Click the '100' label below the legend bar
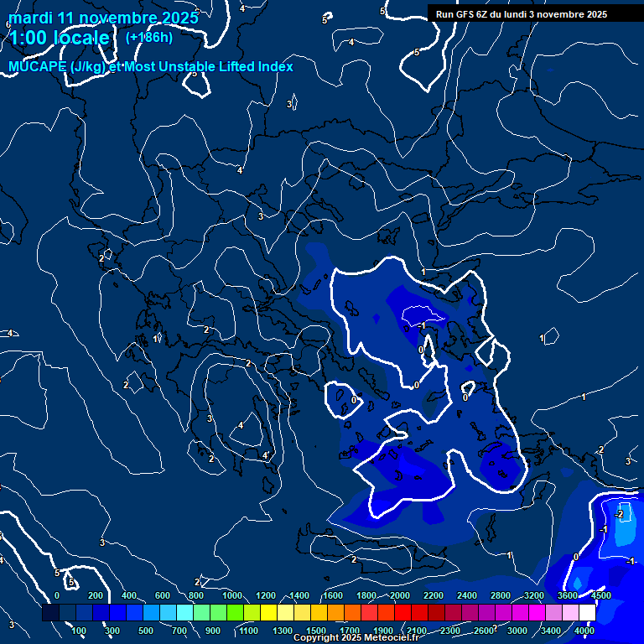This screenshot has height=644, width=644. [80, 631]
